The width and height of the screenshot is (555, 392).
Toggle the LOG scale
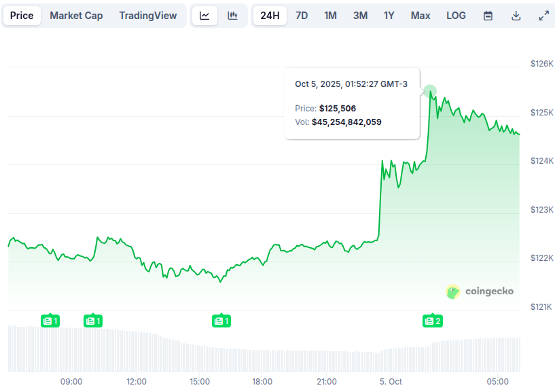pyautogui.click(x=456, y=16)
